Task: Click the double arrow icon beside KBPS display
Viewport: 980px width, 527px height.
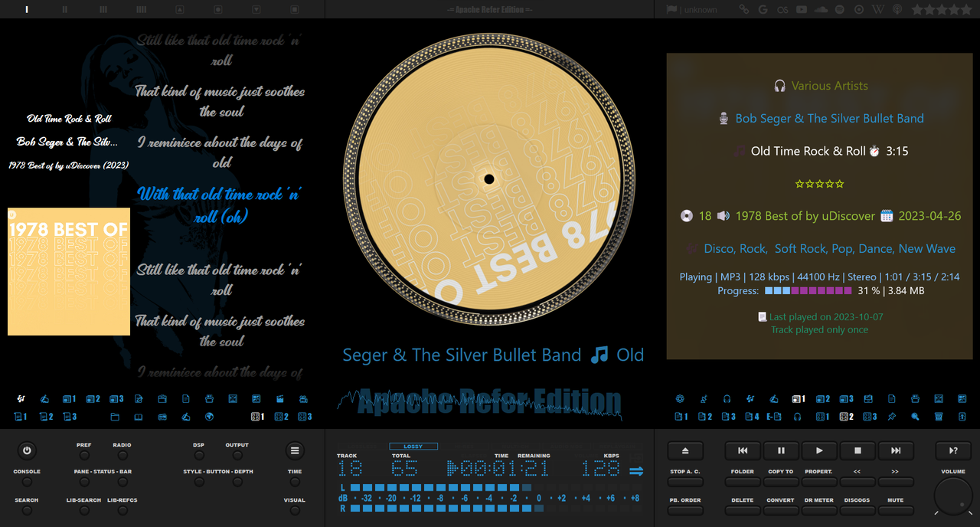Action: click(x=636, y=471)
